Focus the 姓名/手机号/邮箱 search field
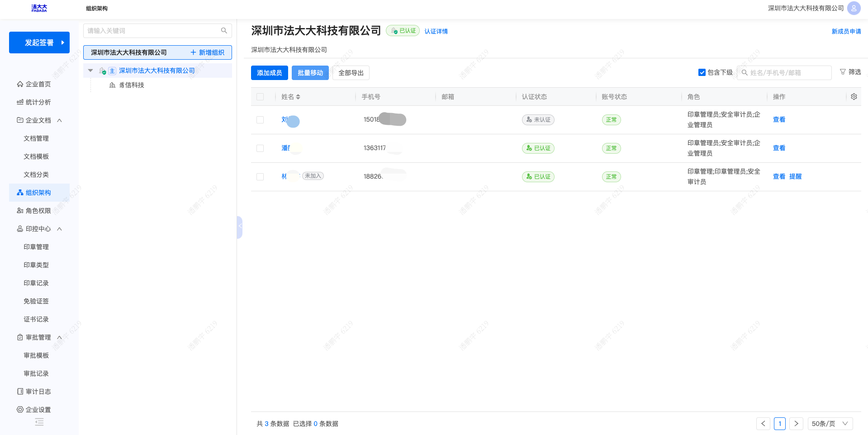 click(784, 73)
